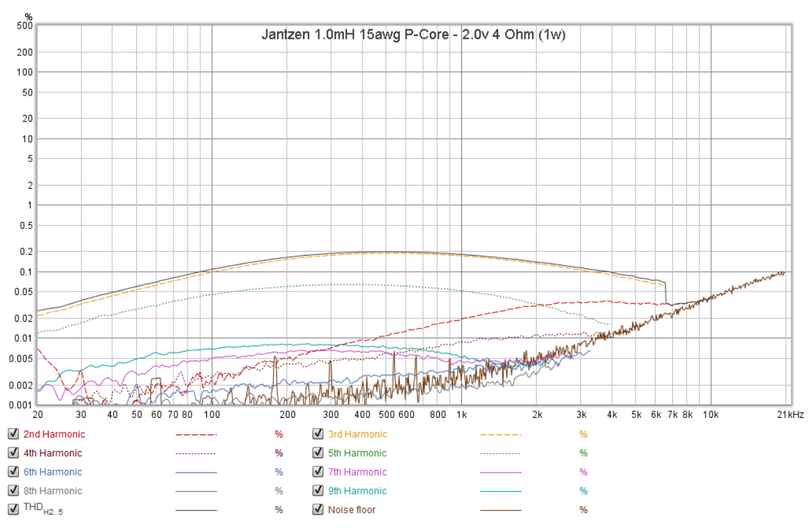Click the teal 9th Harmonic line sample

501,491
